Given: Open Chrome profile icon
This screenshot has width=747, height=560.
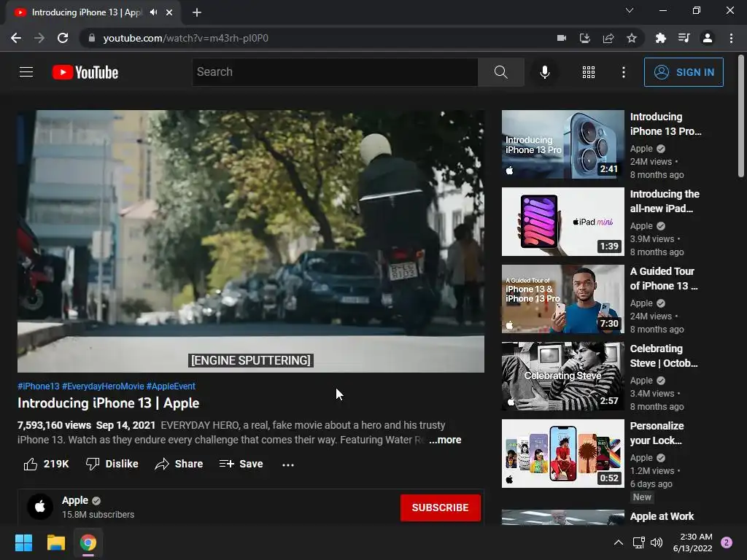Looking at the screenshot, I should [x=708, y=38].
